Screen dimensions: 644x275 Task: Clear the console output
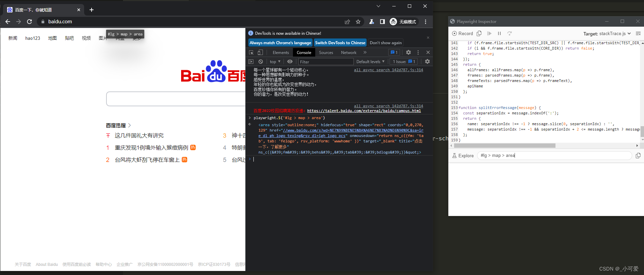[x=261, y=62]
